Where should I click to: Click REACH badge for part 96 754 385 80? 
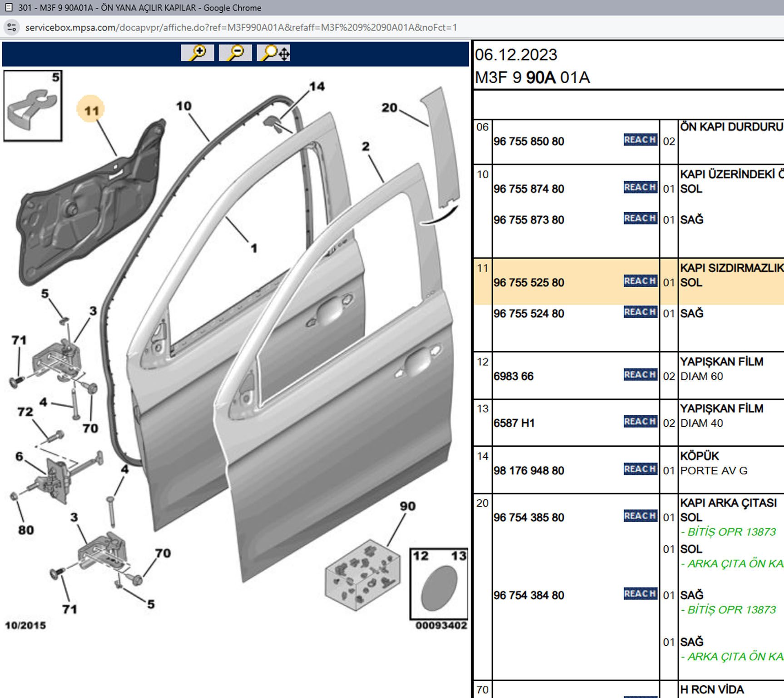coord(640,516)
